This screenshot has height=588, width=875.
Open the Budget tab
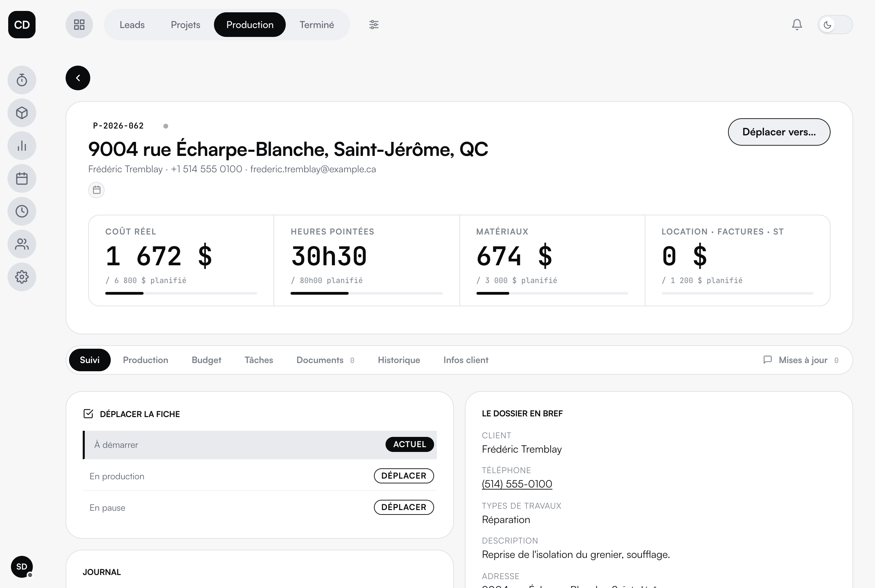point(206,360)
